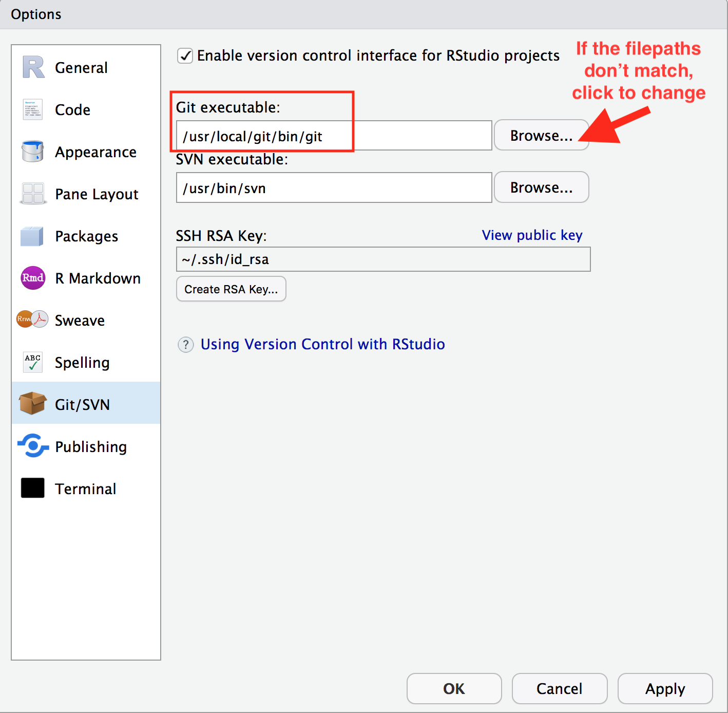Image resolution: width=728 pixels, height=713 pixels.
Task: Switch to the Terminal options tab
Action: click(x=86, y=489)
